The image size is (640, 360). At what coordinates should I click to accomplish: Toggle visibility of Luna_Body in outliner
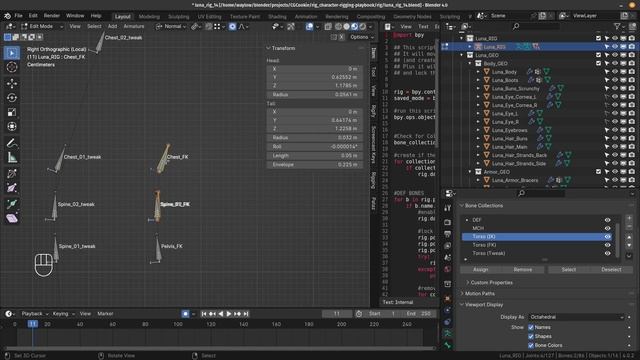click(615, 72)
